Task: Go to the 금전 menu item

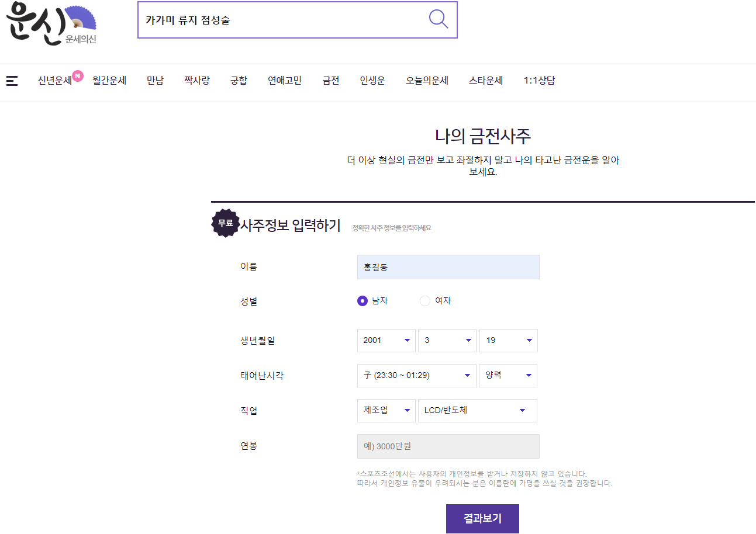Action: (330, 80)
